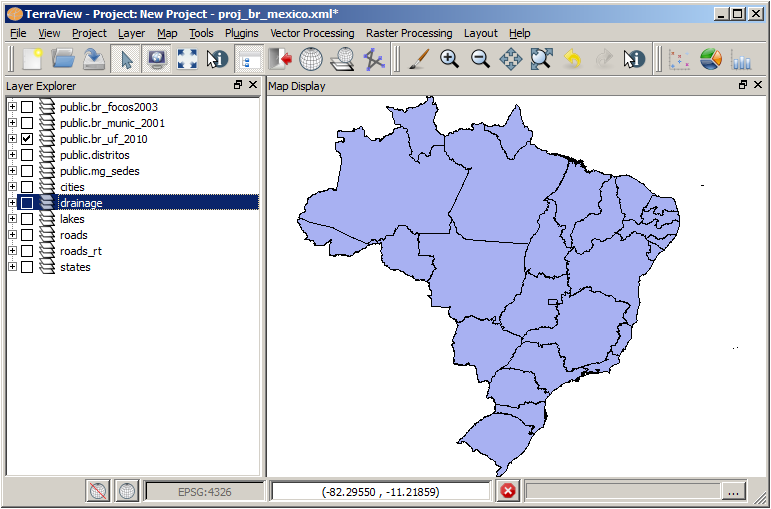Click the coordinates field showing -82.29550
The image size is (771, 509).
pos(381,491)
